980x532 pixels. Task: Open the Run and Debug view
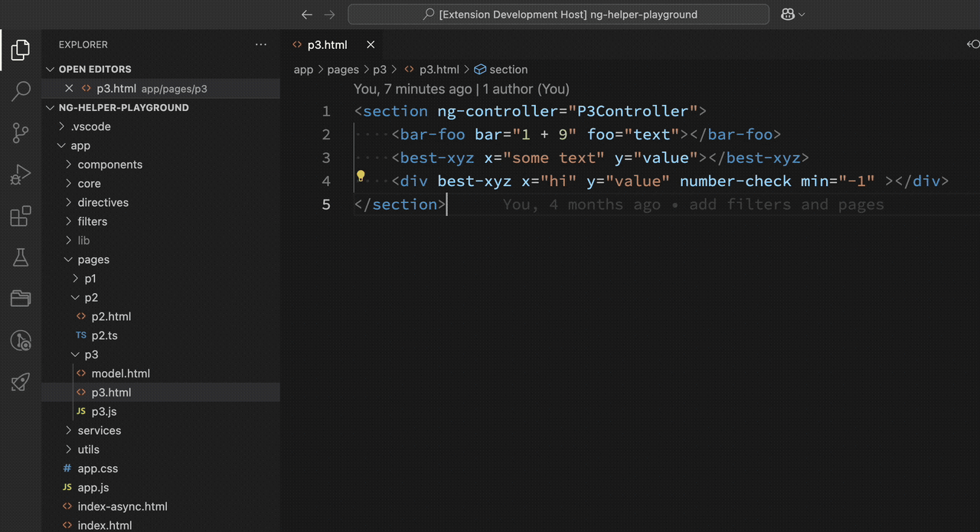coord(21,175)
